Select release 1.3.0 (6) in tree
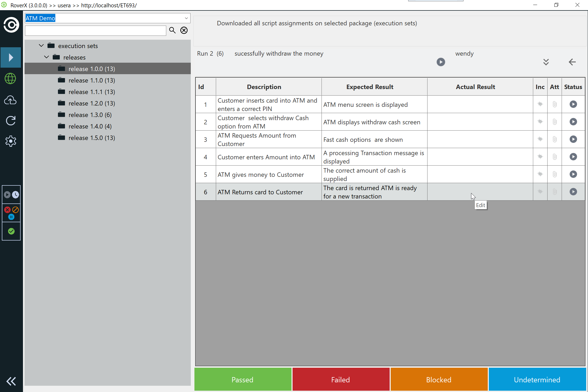Image resolution: width=588 pixels, height=392 pixels. click(90, 115)
